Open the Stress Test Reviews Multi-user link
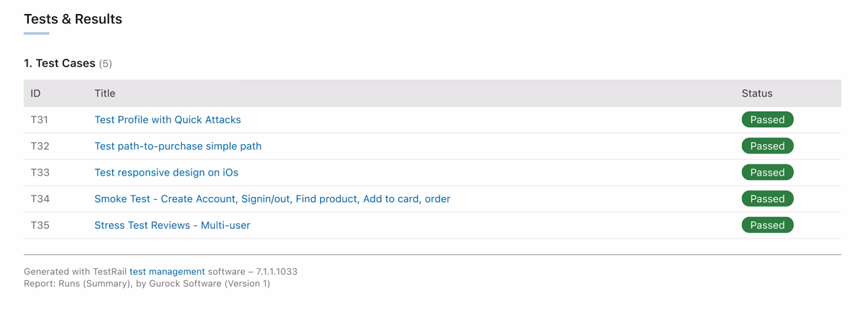Image resolution: width=868 pixels, height=312 pixels. tap(172, 225)
